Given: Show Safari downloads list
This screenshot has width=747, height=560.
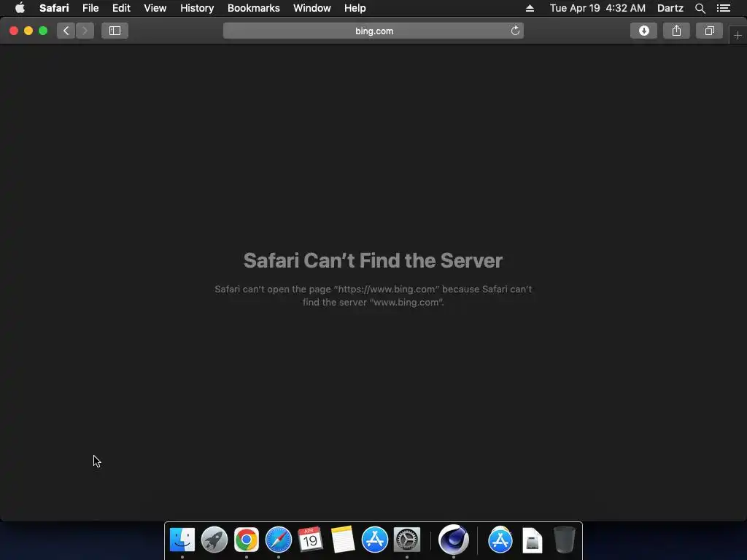Looking at the screenshot, I should pyautogui.click(x=643, y=31).
